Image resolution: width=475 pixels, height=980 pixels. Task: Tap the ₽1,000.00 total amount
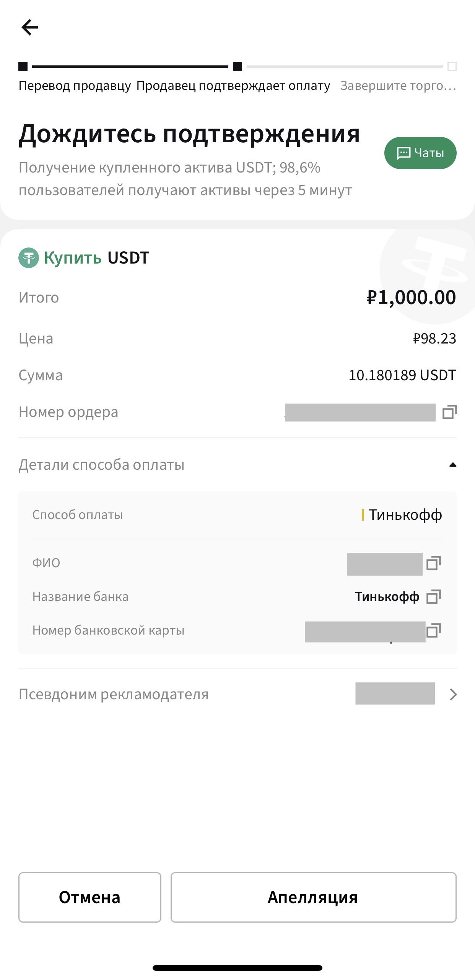(x=411, y=298)
